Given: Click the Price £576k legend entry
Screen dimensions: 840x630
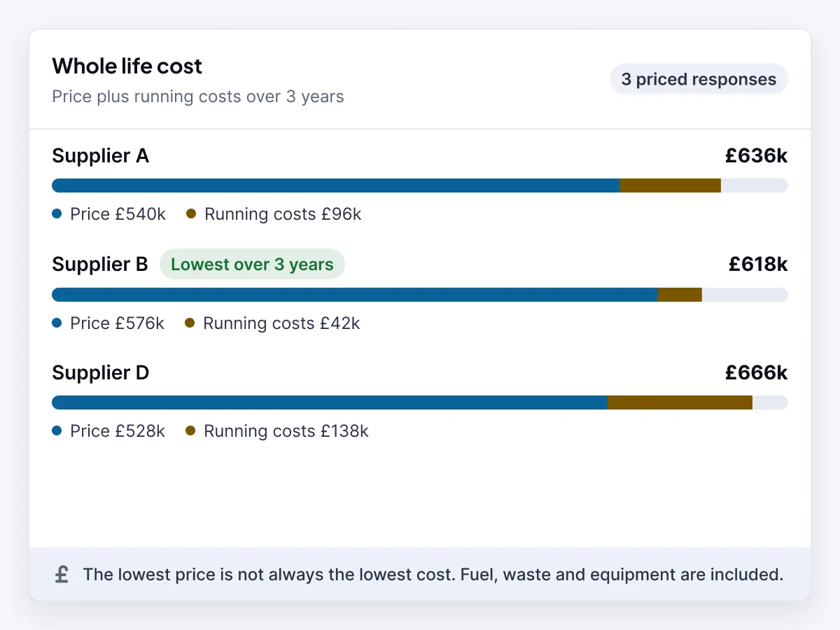Looking at the screenshot, I should [108, 323].
